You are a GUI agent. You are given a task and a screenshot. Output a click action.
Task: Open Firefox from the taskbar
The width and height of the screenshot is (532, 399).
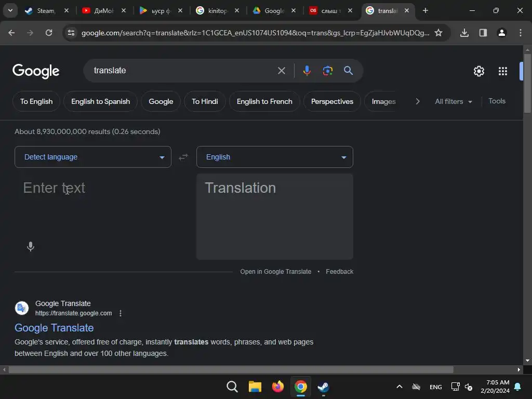tap(278, 387)
